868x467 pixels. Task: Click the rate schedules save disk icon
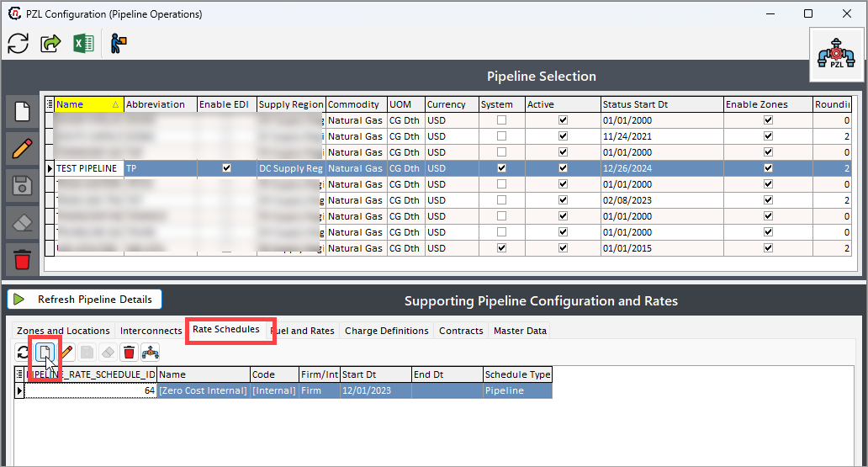coord(87,353)
